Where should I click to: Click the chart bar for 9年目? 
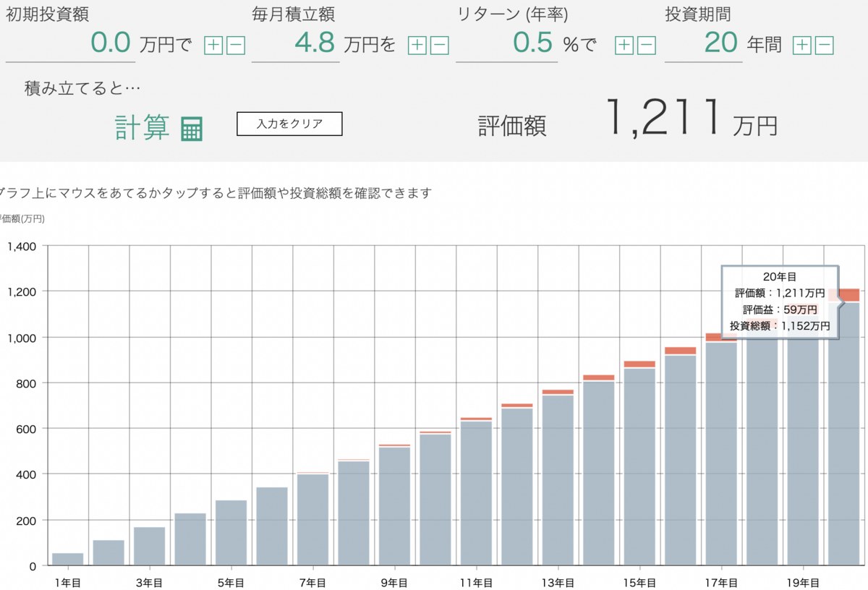click(x=394, y=505)
